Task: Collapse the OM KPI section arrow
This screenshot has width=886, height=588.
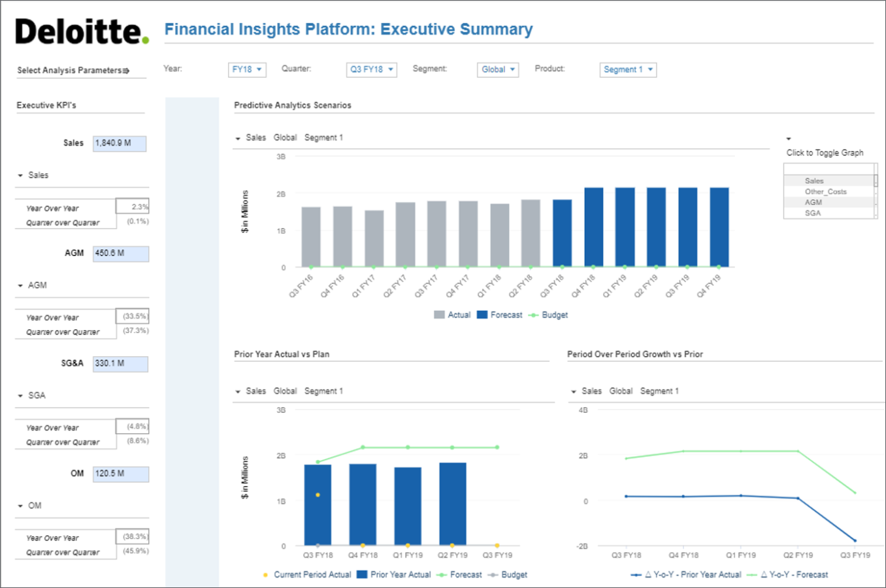Action: 20,506
